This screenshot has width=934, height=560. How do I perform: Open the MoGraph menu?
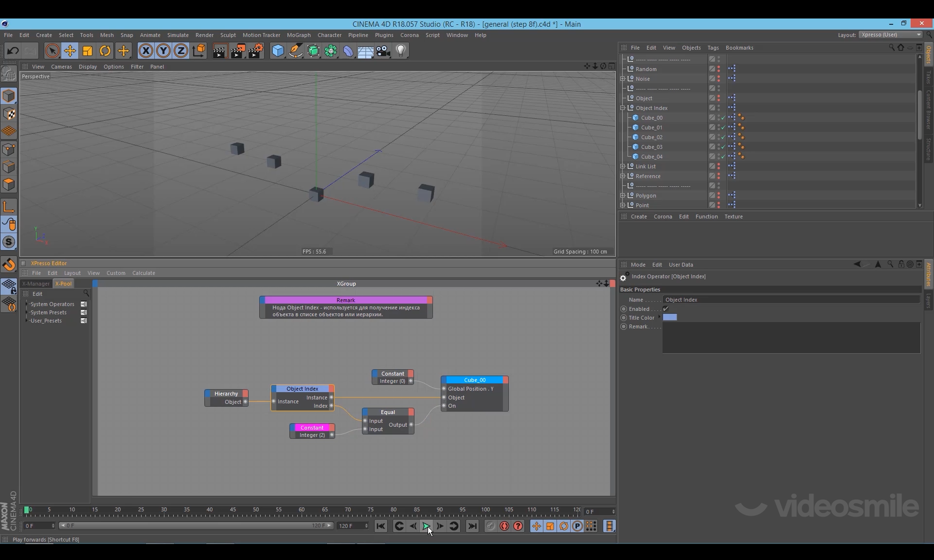click(x=298, y=35)
